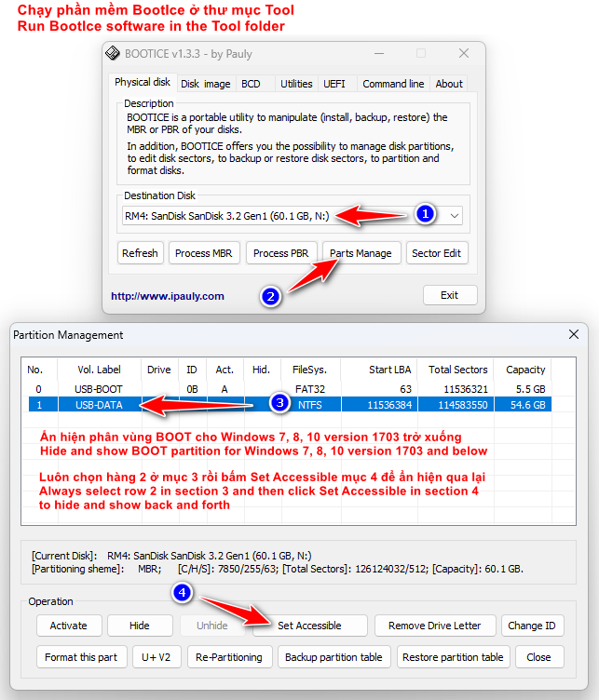599x700 pixels.
Task: Click the Parts Manage button
Action: pos(361,253)
